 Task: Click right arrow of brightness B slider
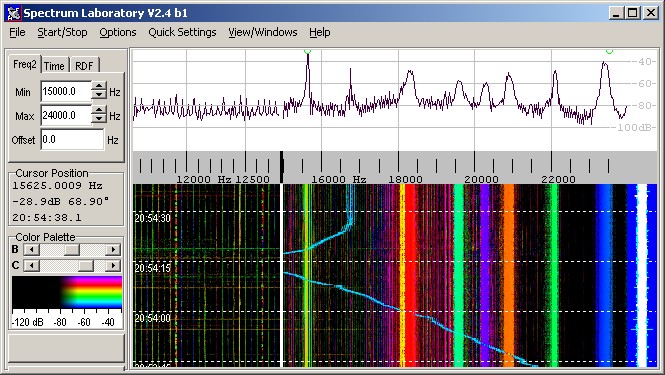click(113, 249)
